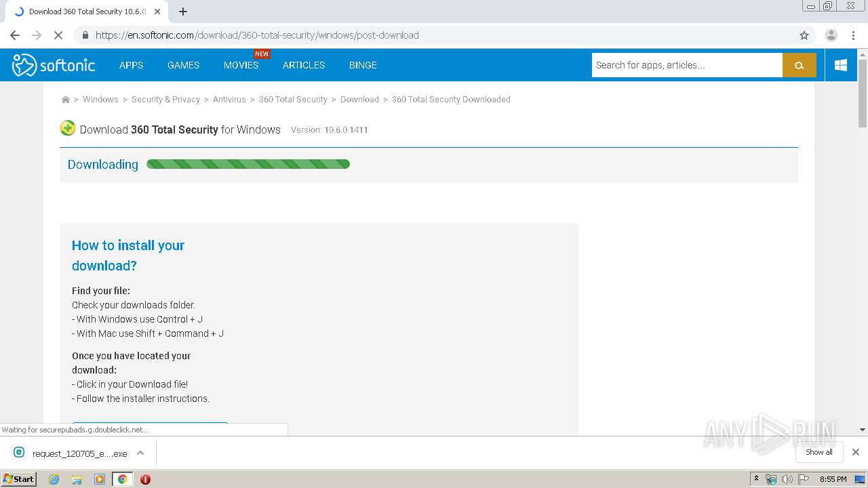Click the Windows breadcrumb link
The width and height of the screenshot is (868, 488).
coord(100,100)
